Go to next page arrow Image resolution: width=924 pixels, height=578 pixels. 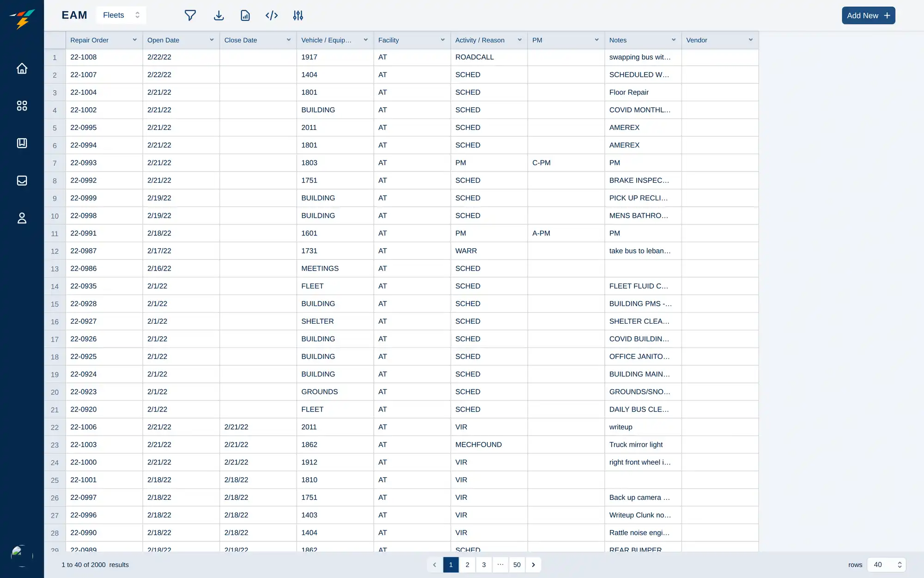coord(534,565)
